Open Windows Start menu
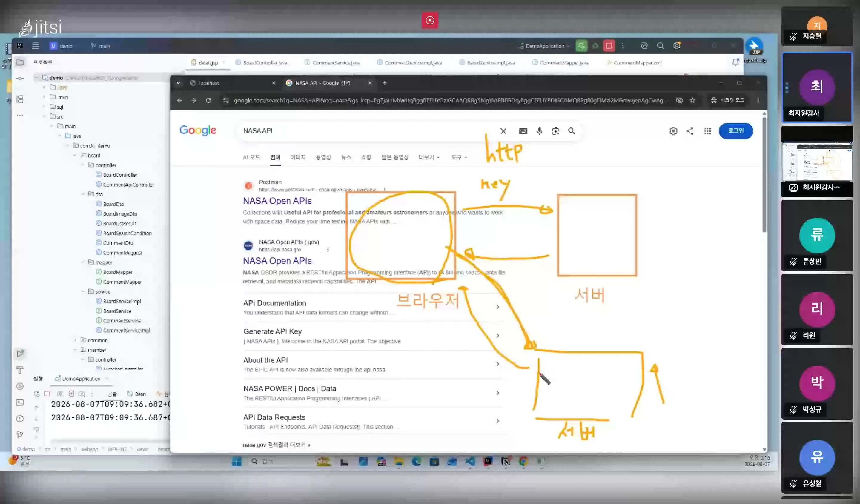The height and width of the screenshot is (504, 860). pos(236,461)
